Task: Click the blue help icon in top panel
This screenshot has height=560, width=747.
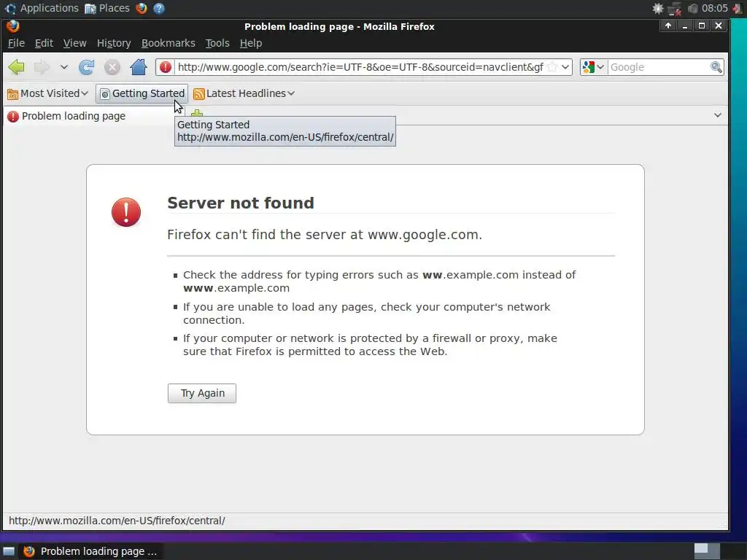Action: pos(159,8)
